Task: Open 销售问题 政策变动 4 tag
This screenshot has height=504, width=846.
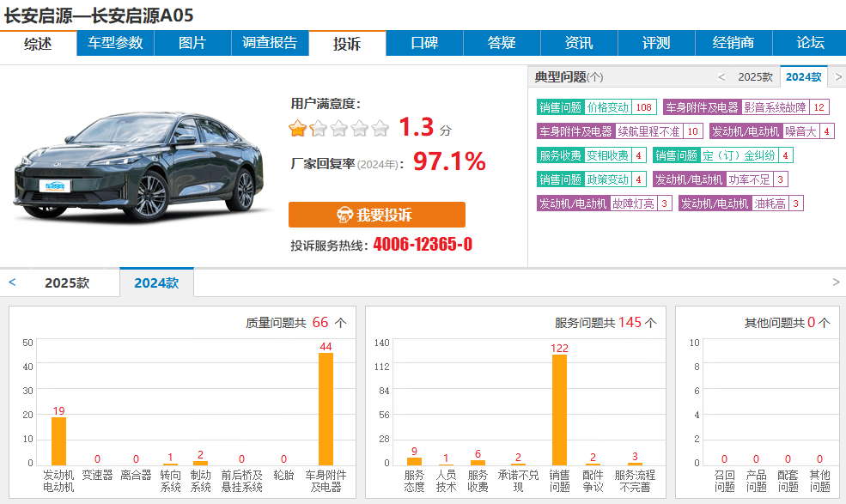Action: [591, 179]
